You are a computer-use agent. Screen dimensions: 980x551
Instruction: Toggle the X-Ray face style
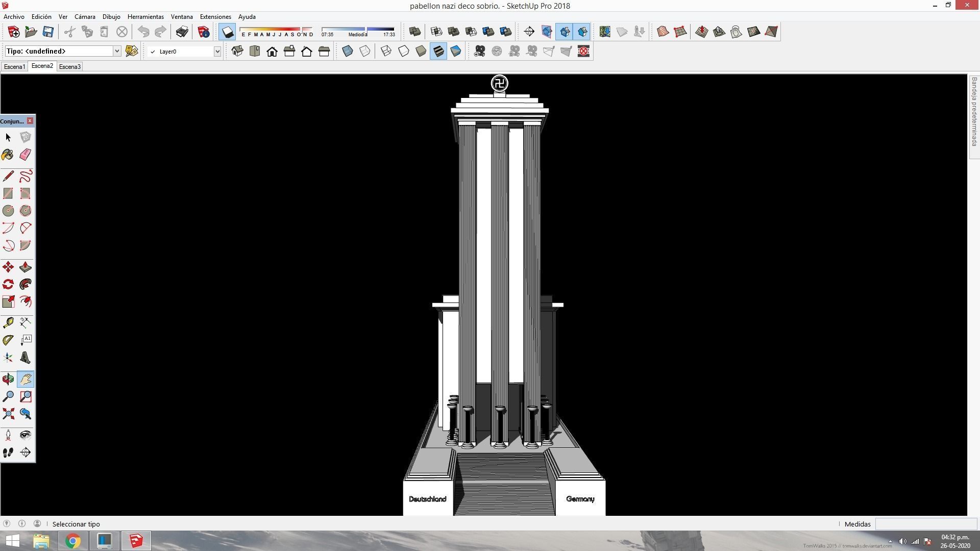(348, 52)
